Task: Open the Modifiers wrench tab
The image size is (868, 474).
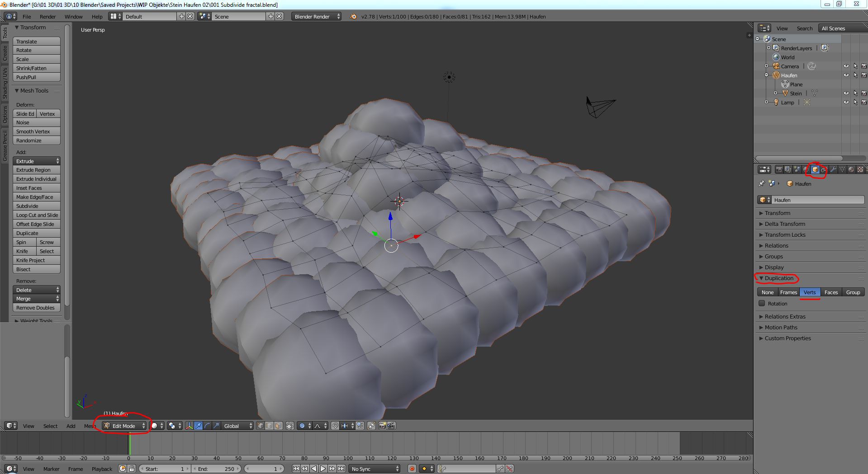Action: pyautogui.click(x=833, y=169)
